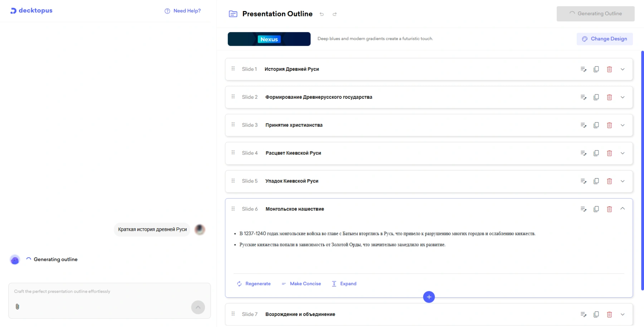The image size is (644, 327).
Task: Open the Need Help? link
Action: 183,11
